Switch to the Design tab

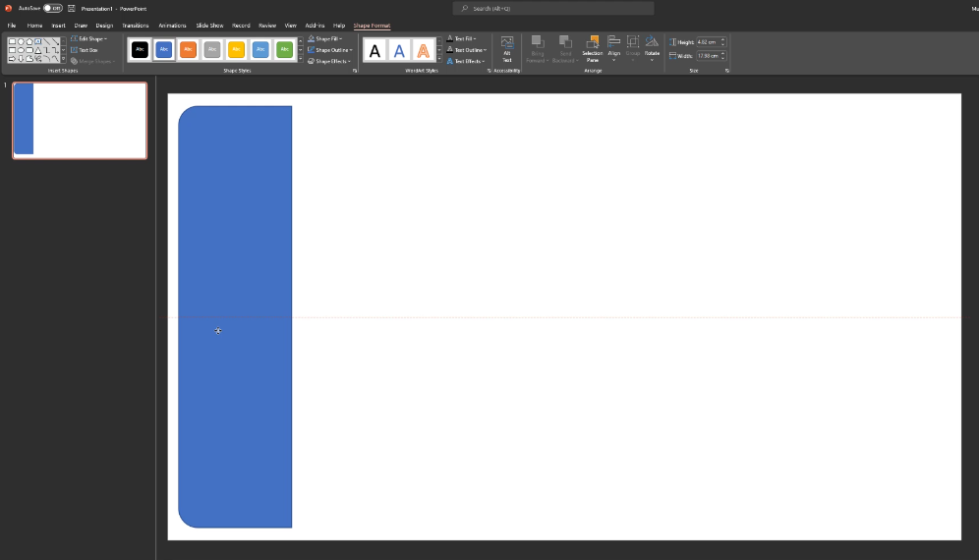104,26
